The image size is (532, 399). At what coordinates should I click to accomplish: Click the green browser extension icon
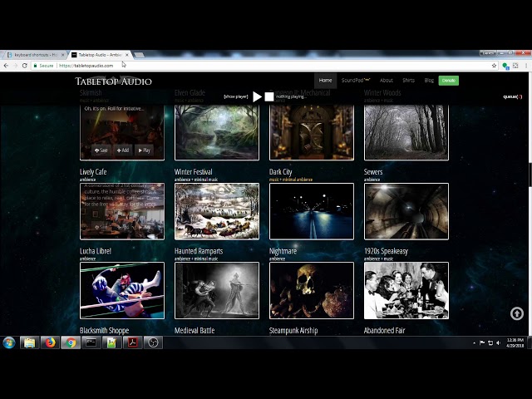click(505, 66)
